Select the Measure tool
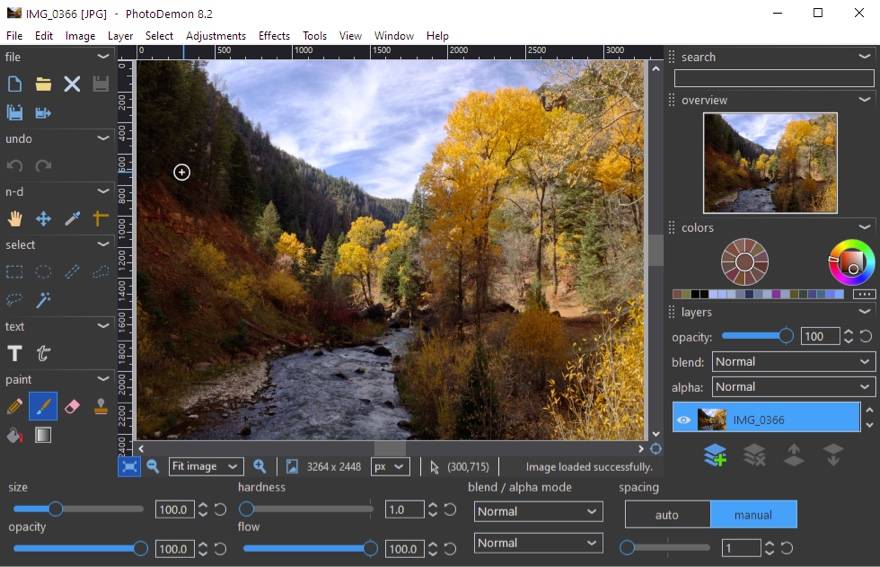The image size is (880, 567). click(100, 218)
